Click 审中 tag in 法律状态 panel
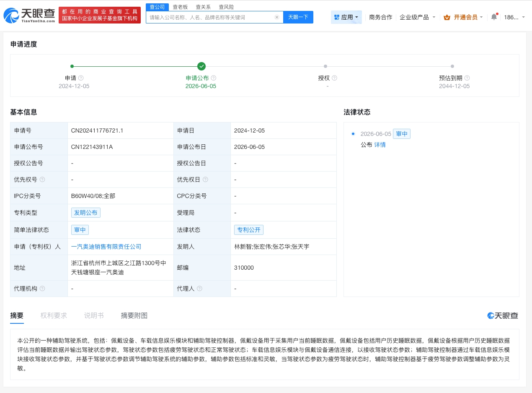 click(402, 134)
